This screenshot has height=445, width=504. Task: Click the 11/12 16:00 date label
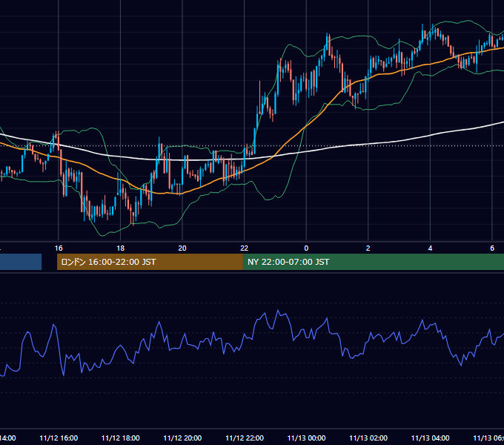point(59,438)
